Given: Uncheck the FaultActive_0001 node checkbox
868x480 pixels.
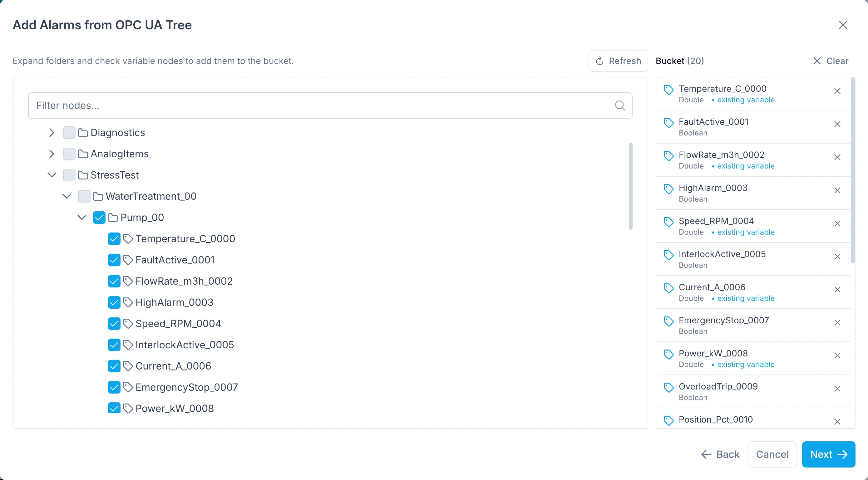Looking at the screenshot, I should [x=114, y=260].
